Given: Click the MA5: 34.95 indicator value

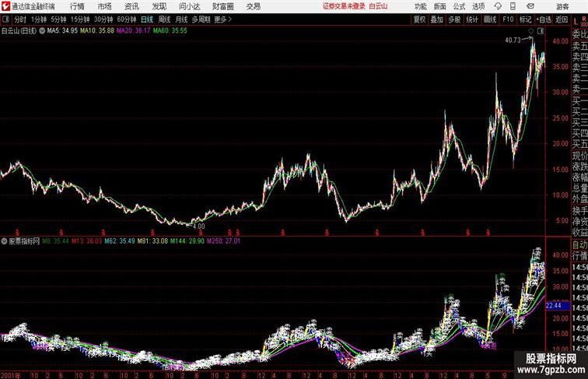Looking at the screenshot, I should click(62, 31).
